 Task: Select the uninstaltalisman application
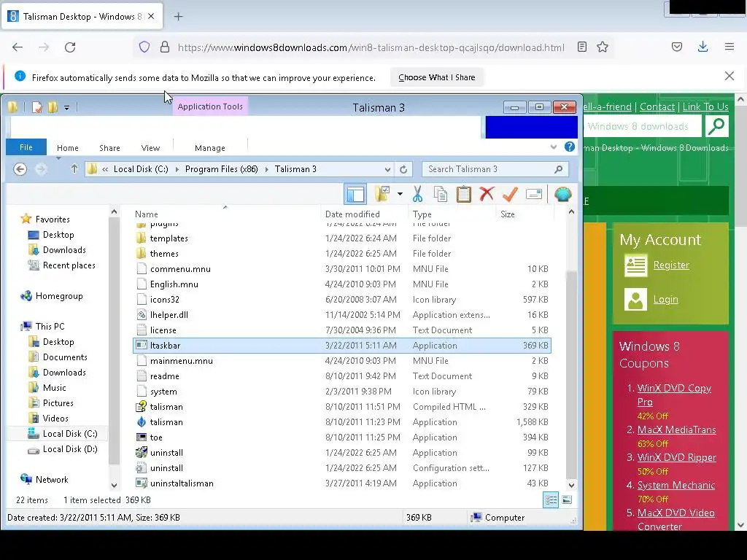point(182,483)
